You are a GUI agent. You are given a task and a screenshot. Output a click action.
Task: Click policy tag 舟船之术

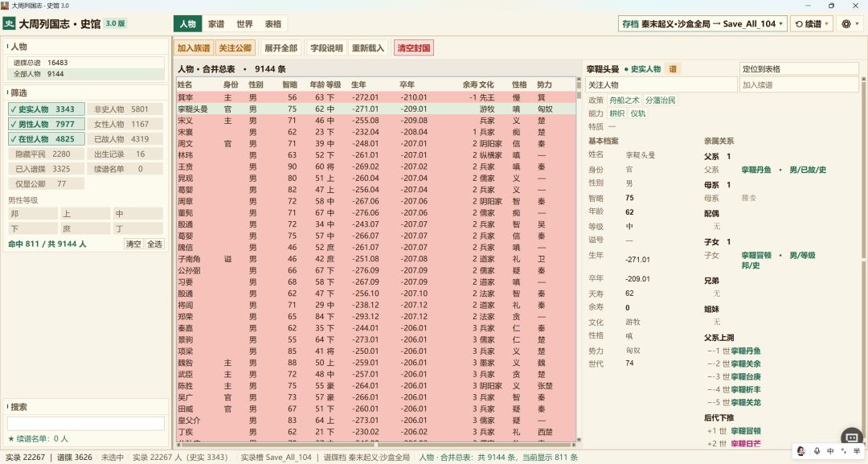point(624,101)
